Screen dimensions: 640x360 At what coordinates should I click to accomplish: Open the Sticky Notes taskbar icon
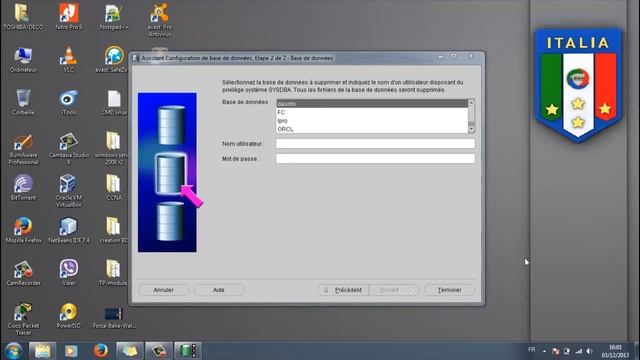pyautogui.click(x=130, y=351)
